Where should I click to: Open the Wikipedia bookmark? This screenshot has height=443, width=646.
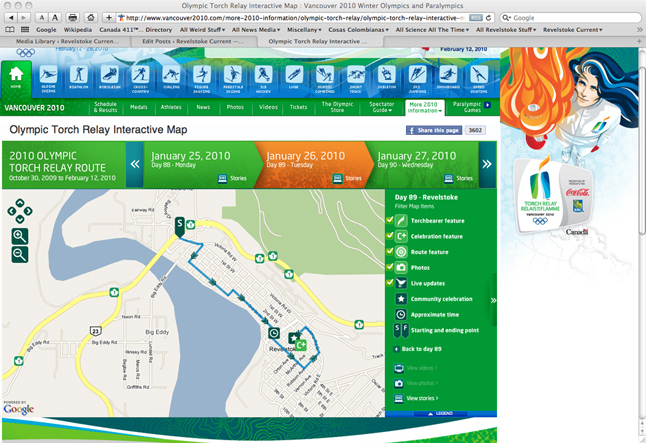[x=78, y=30]
